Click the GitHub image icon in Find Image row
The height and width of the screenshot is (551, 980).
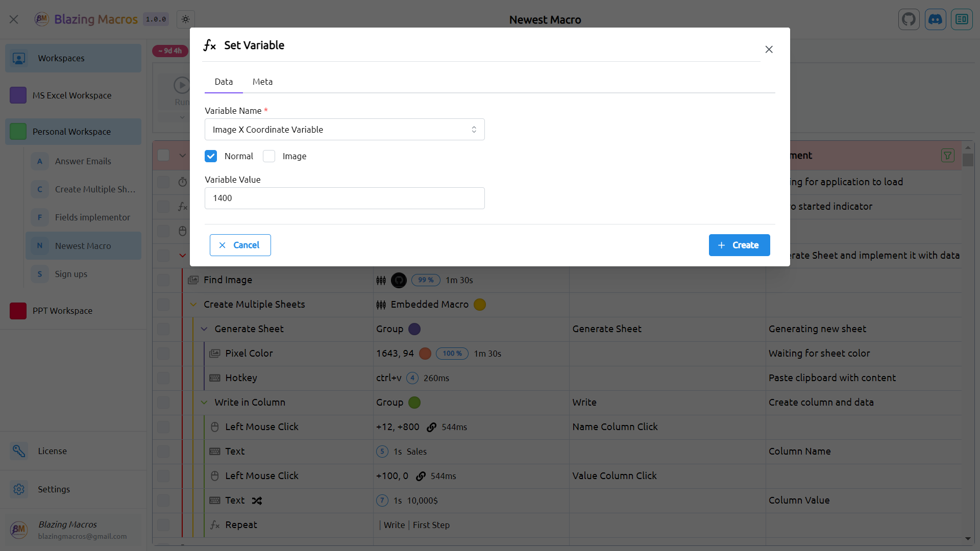coord(399,280)
